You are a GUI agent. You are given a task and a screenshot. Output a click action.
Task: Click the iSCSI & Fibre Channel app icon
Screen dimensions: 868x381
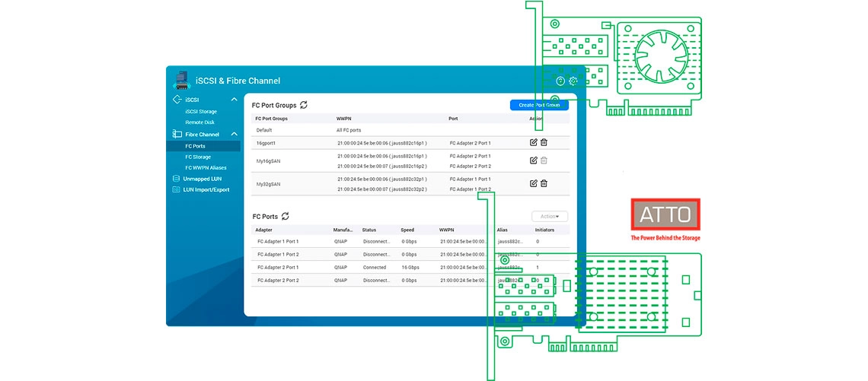[x=181, y=80]
